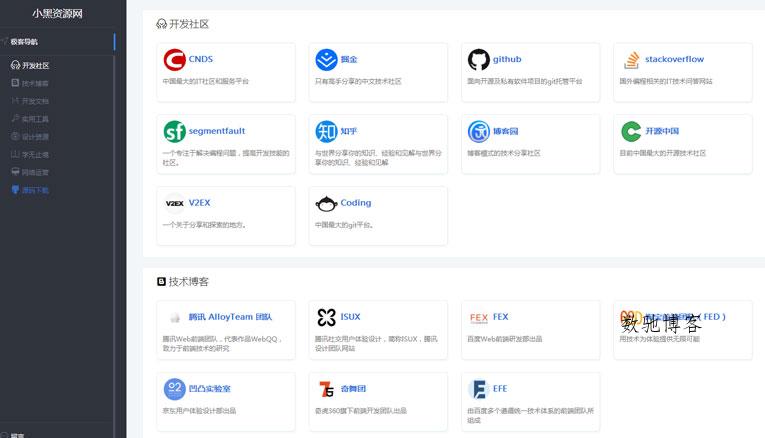Open 网络运营 in the sidebar

click(x=30, y=172)
